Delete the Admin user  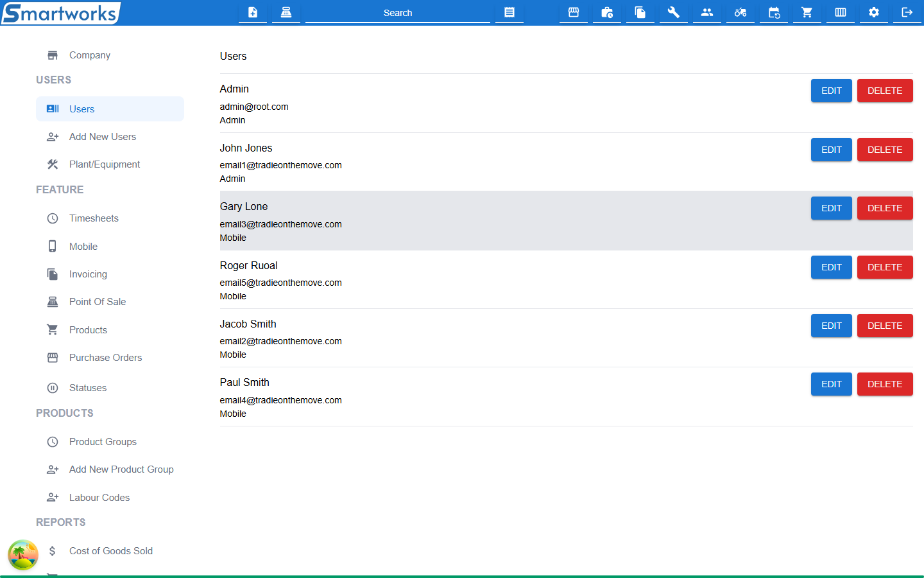click(x=885, y=91)
